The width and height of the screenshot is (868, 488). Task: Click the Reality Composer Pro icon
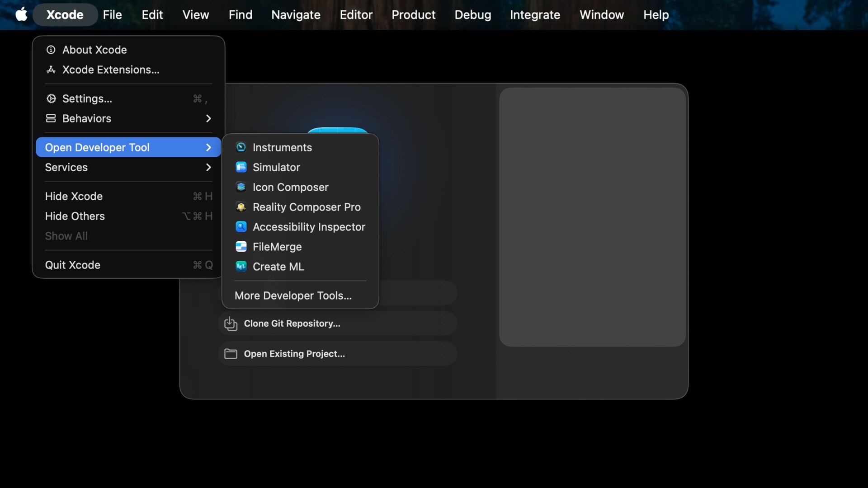(x=241, y=207)
